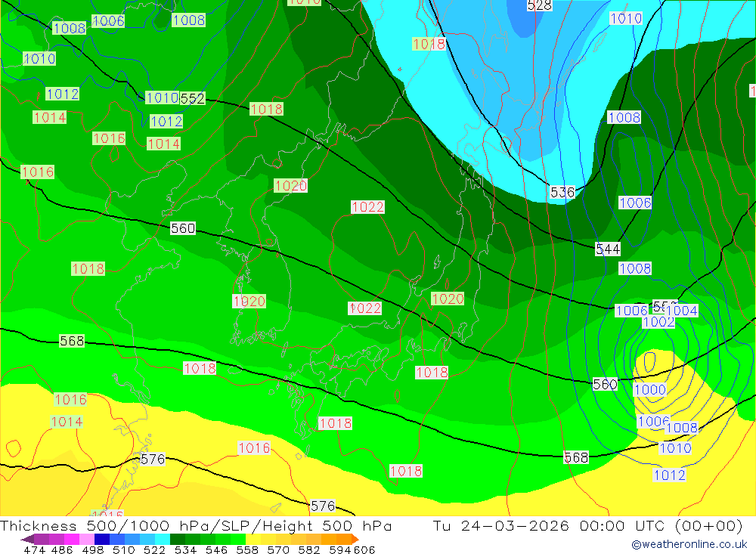
Task: Click the dark blue legend swatch
Action: 101,539
